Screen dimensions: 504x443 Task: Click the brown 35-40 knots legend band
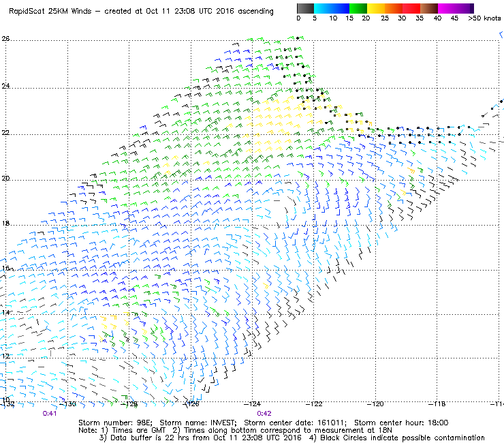(x=429, y=8)
